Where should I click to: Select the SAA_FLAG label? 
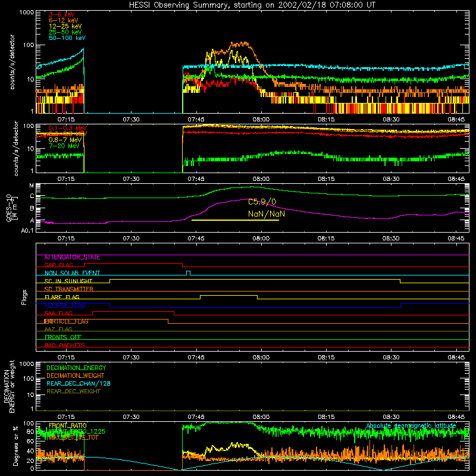(58, 313)
